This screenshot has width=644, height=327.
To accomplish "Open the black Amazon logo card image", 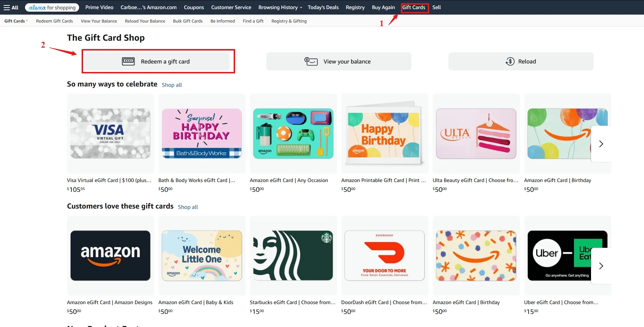I will (x=110, y=255).
